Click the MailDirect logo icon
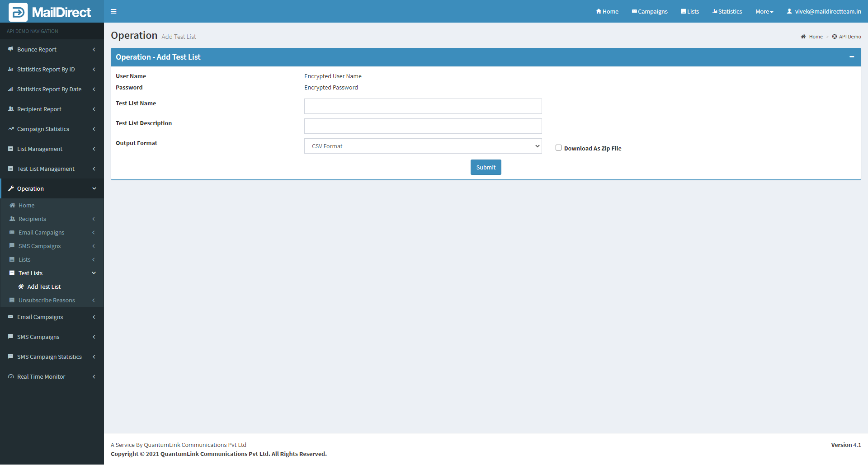The height and width of the screenshot is (465, 868). [x=18, y=12]
